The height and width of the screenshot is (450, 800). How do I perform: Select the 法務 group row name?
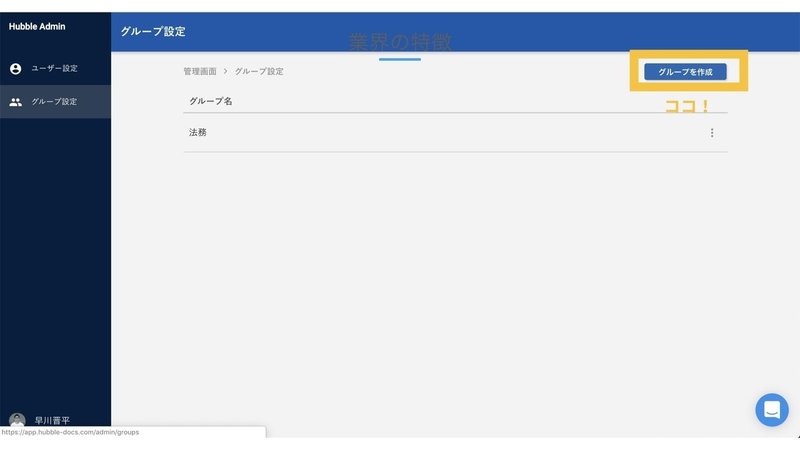(x=198, y=133)
